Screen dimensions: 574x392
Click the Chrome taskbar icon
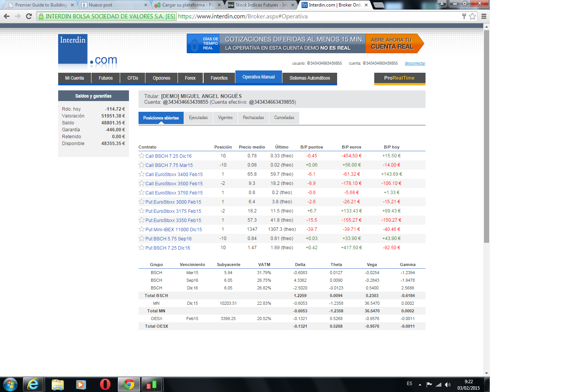coord(129,384)
